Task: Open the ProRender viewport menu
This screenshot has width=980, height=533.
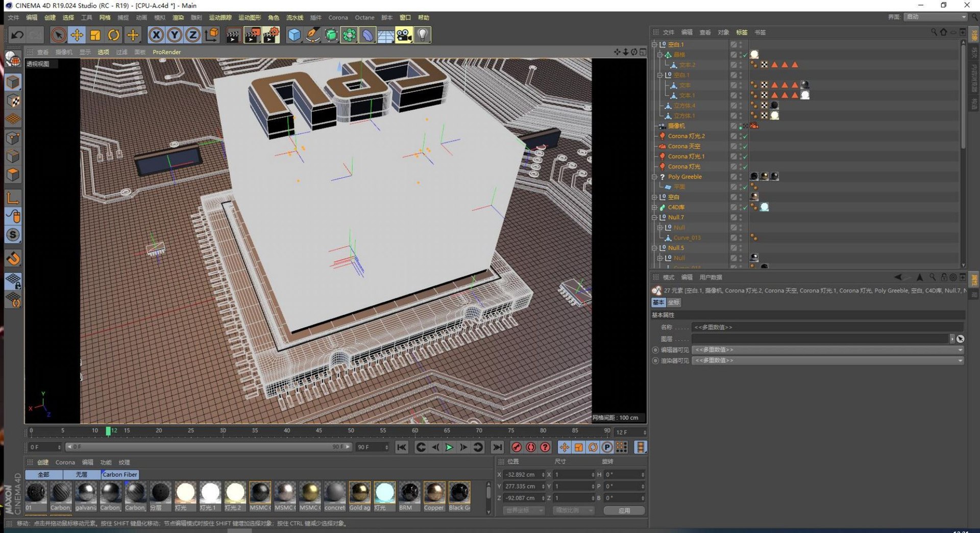Action: coord(166,52)
